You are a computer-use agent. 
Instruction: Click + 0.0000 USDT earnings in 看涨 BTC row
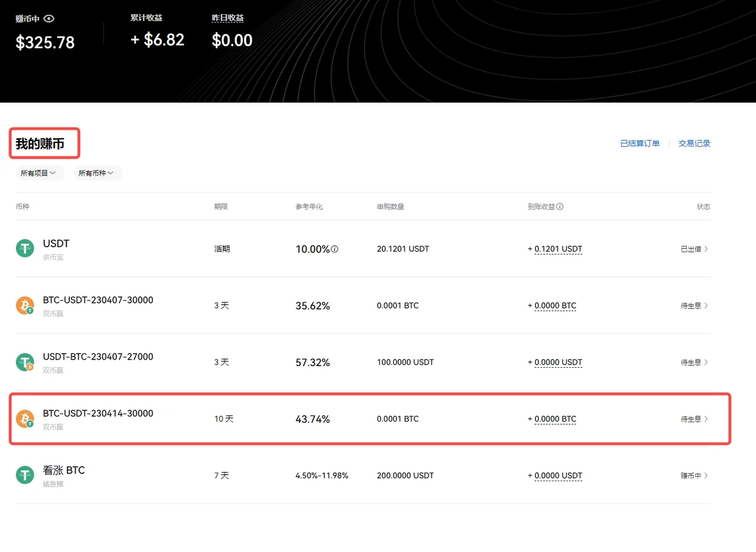(555, 476)
